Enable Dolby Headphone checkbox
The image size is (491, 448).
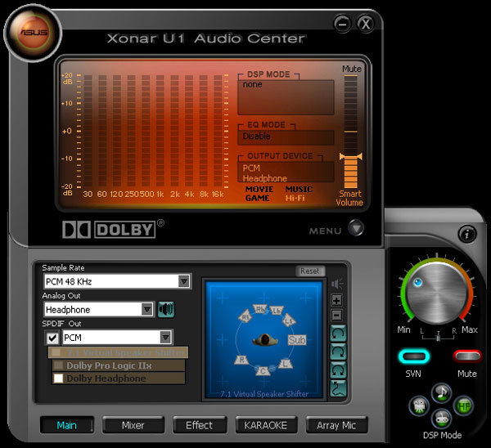coord(58,379)
